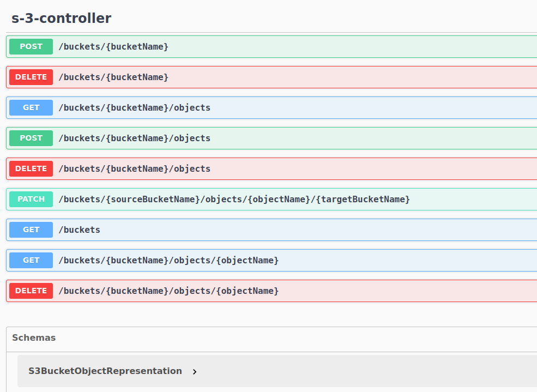Expand the s-3-controller section heading
Screen dimensions: 537x392
point(61,18)
